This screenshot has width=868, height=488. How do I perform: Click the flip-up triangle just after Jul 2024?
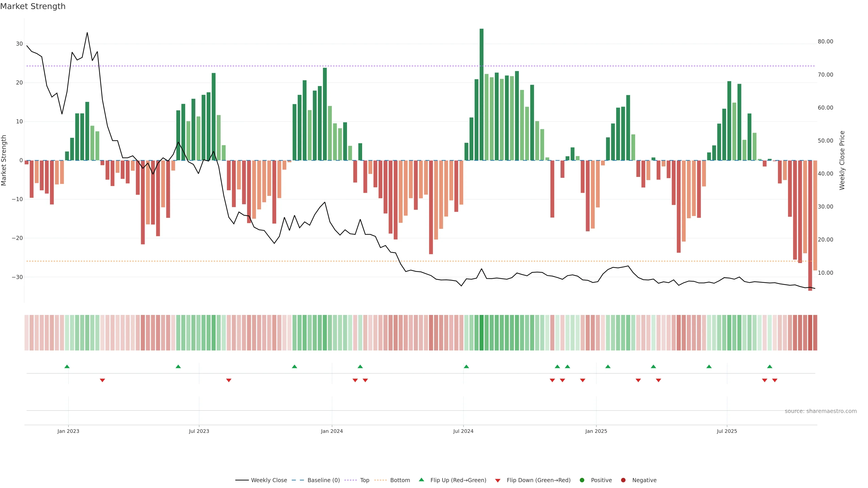point(466,366)
